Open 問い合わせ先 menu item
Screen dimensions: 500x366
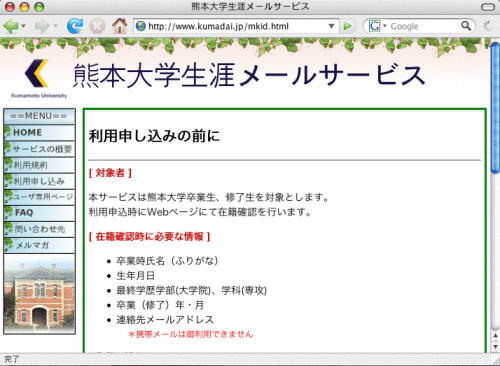pos(39,229)
